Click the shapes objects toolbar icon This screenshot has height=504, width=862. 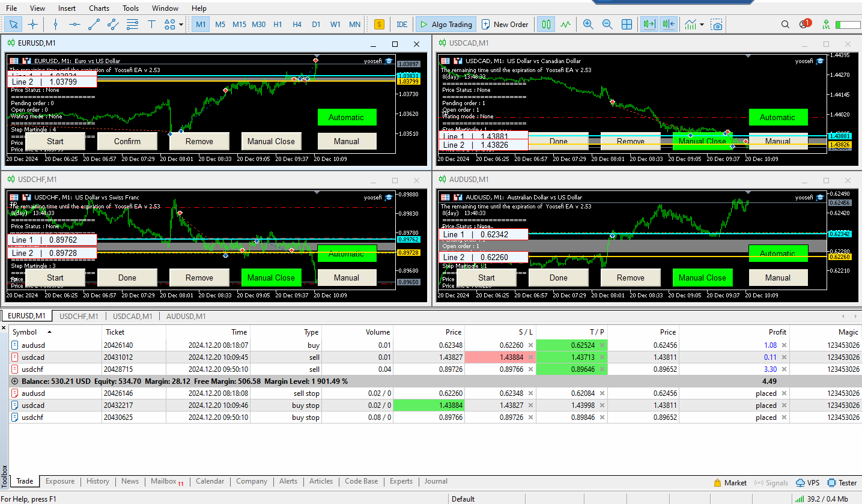tap(169, 25)
